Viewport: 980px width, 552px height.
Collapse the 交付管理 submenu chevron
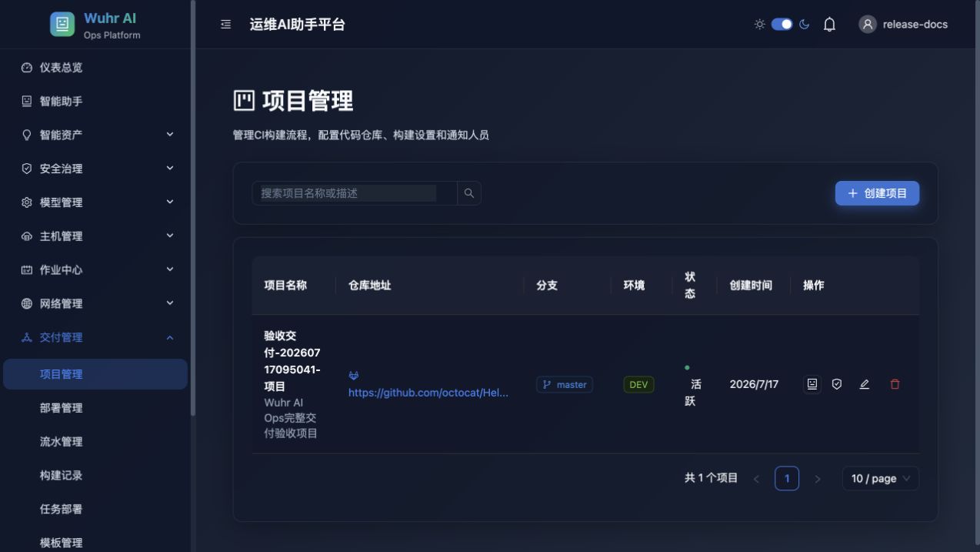point(170,337)
